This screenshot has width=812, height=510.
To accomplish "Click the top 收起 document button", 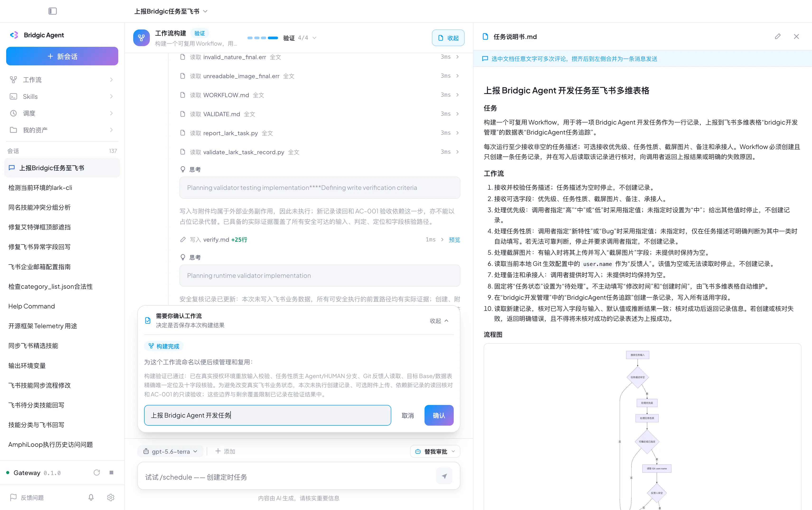I will tap(448, 38).
